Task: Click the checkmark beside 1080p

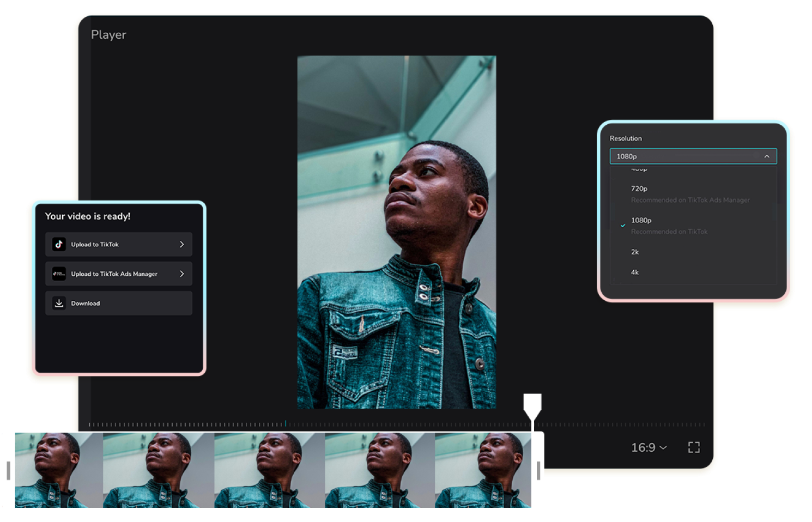Action: 622,225
